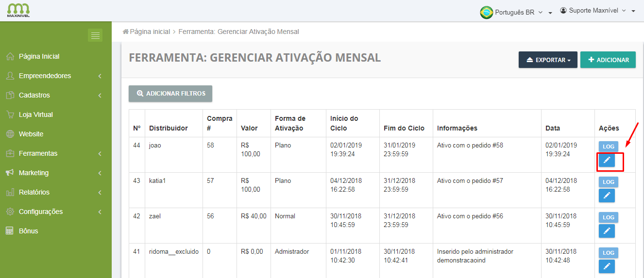Expand the Configurações sidebar menu

click(41, 212)
